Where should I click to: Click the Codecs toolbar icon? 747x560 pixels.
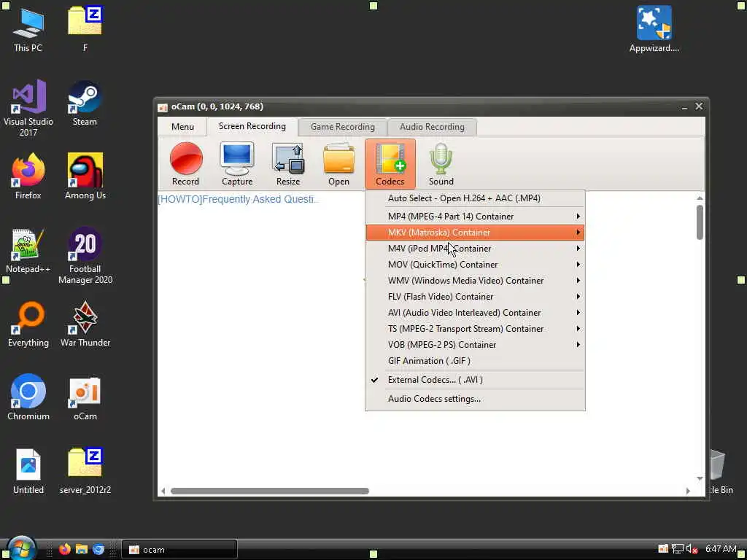[x=390, y=164]
